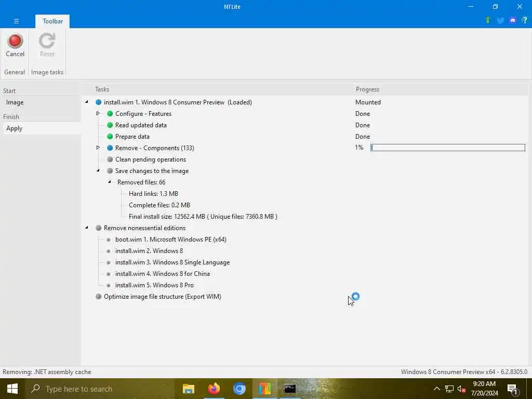Screen dimensions: 532x399
Task: Click the taskbar search box
Action: [x=100, y=389]
